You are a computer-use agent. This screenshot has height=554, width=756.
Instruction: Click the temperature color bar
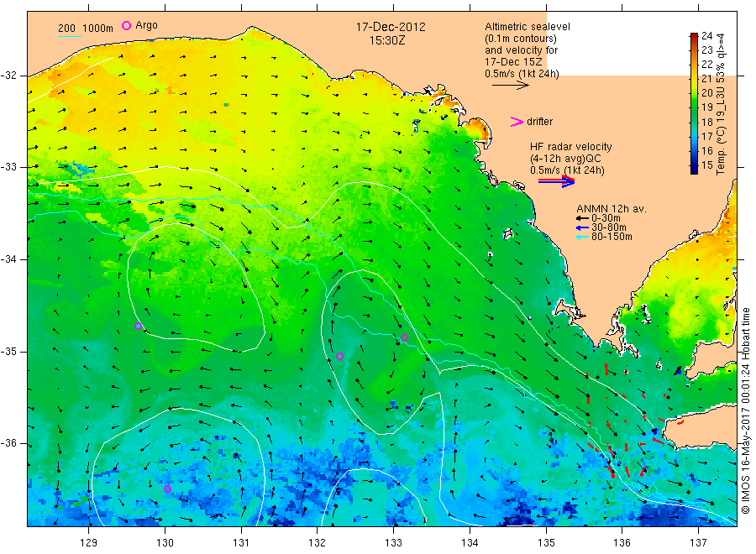694,103
